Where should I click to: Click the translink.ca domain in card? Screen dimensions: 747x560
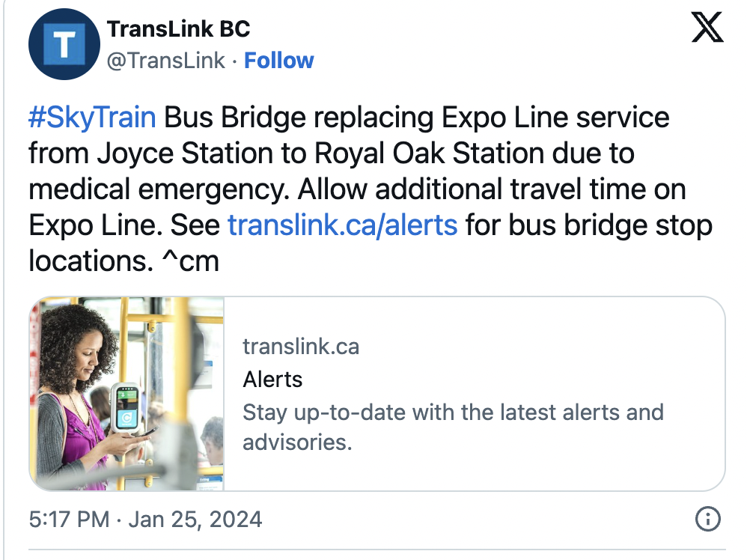point(301,347)
